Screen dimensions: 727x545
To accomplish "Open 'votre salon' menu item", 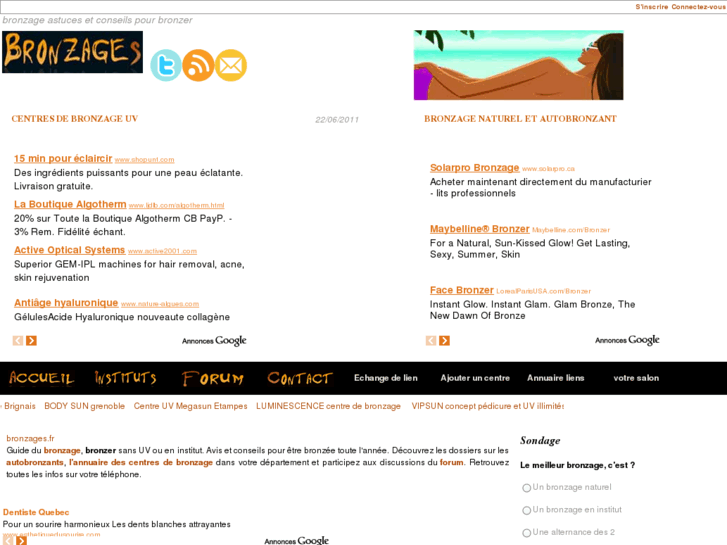I will point(636,378).
